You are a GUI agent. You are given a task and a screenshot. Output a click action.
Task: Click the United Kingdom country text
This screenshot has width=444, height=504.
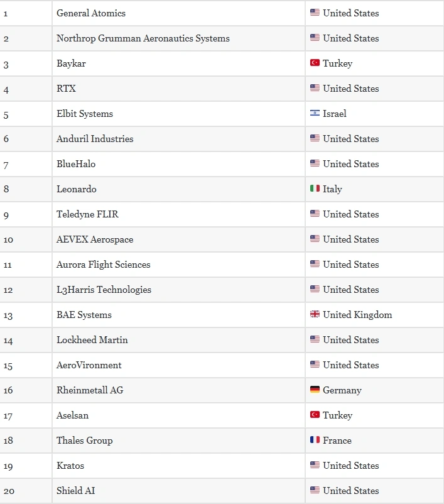coord(357,315)
